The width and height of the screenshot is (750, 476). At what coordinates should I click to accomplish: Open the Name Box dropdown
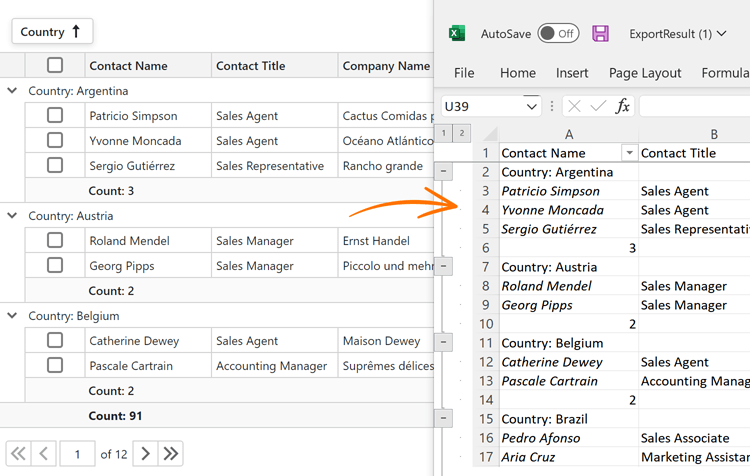[x=531, y=106]
